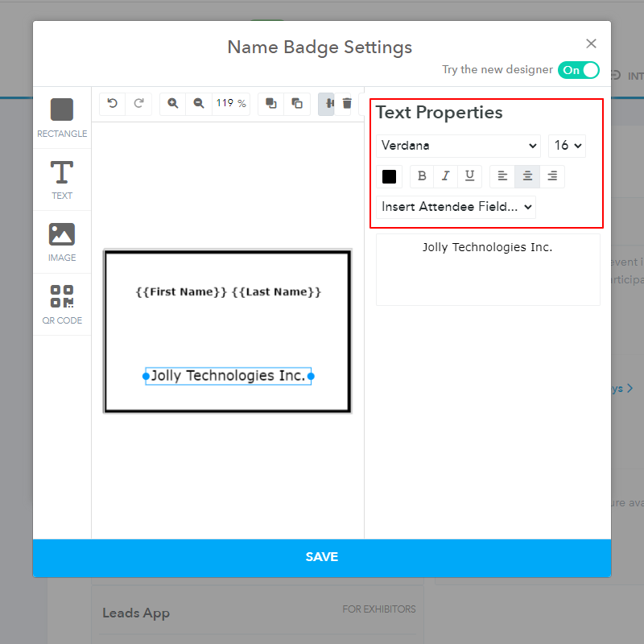Zoom out of the badge canvas

(199, 103)
